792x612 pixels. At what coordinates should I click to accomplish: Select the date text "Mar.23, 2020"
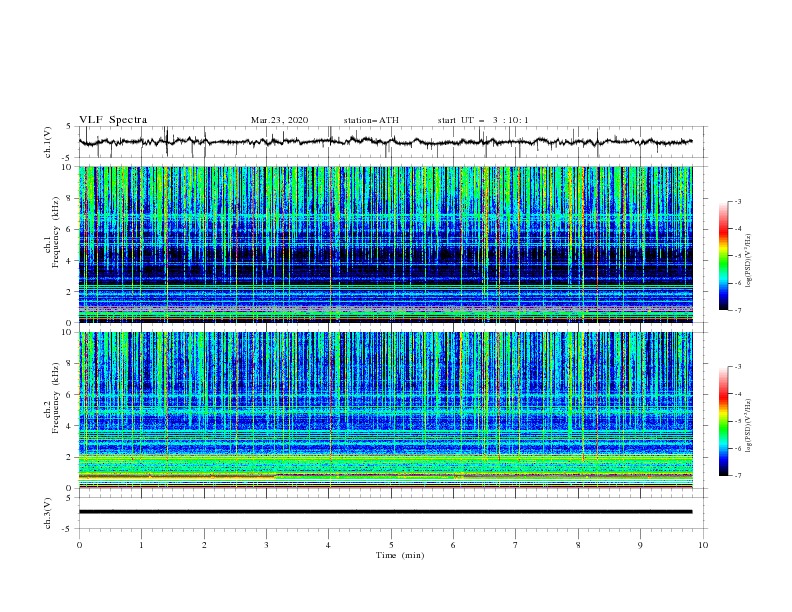coord(279,120)
